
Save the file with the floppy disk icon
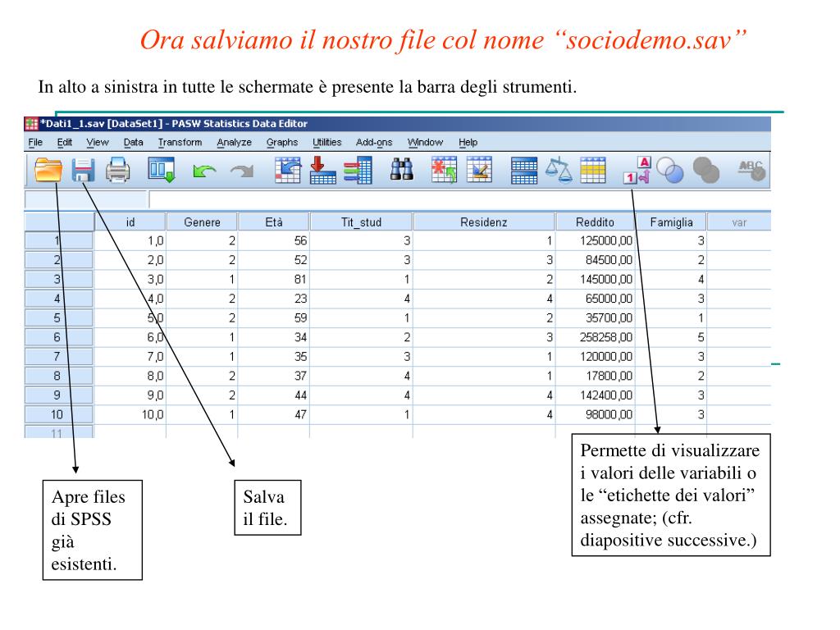83,171
